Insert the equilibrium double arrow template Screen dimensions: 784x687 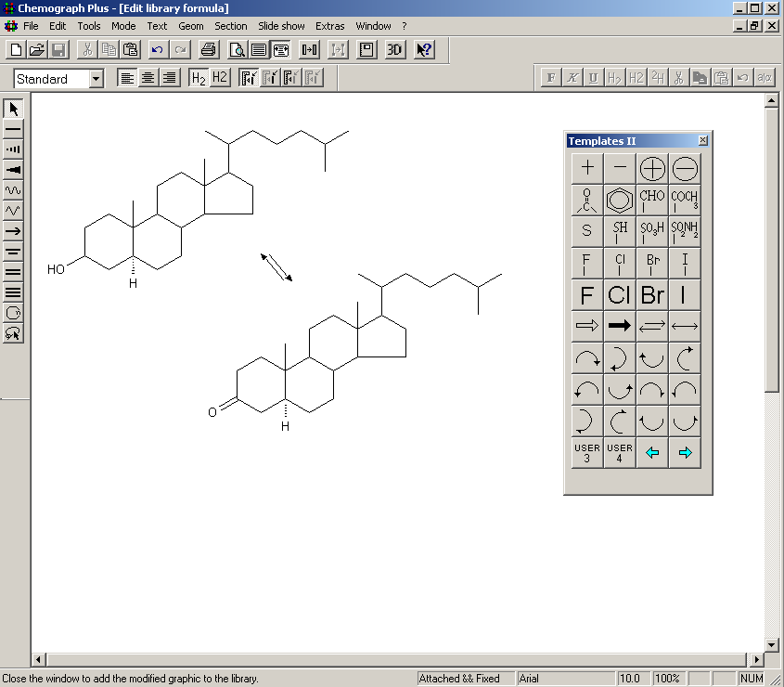click(x=652, y=326)
